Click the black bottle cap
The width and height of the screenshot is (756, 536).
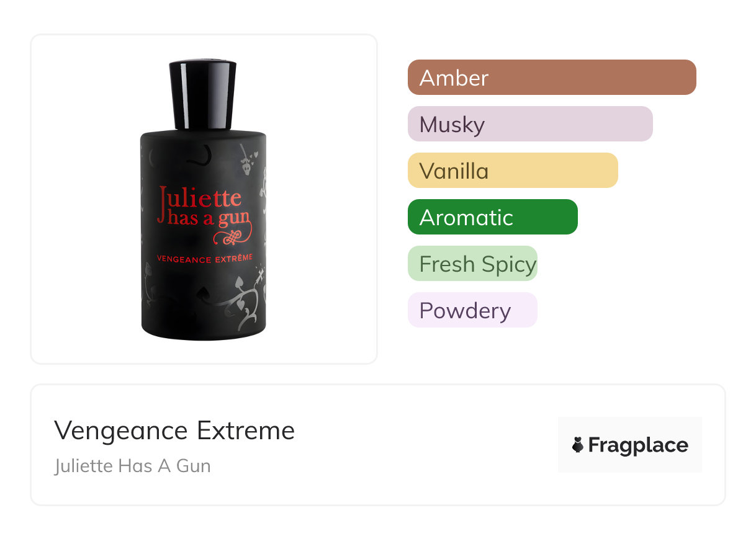[x=203, y=94]
